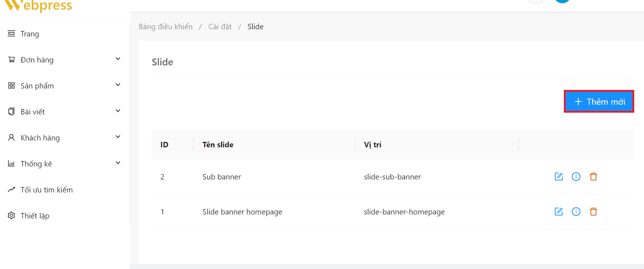Expand the Đơn hàng submenu chevron
Viewport: 644px width, 269px height.
pos(118,59)
